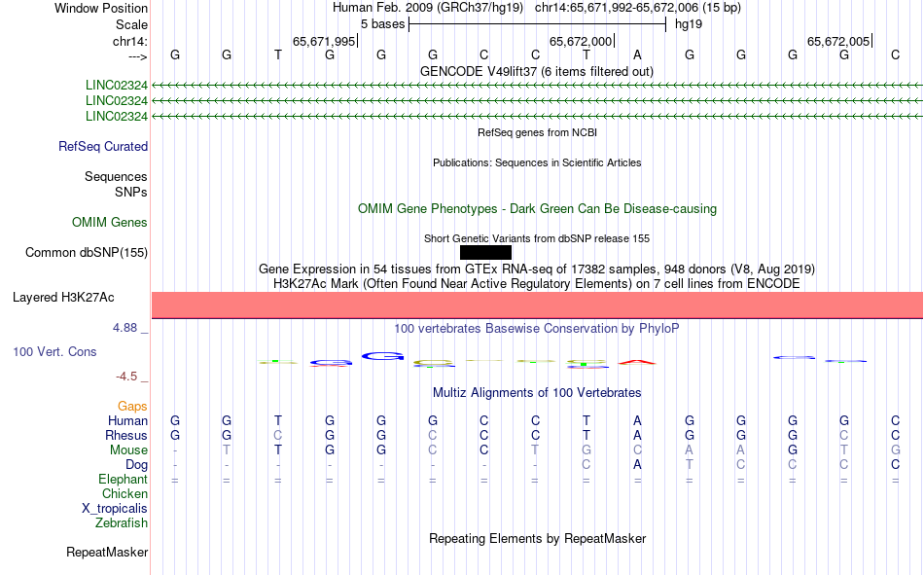Click the pink H3K27Ac signal bar

[x=537, y=305]
